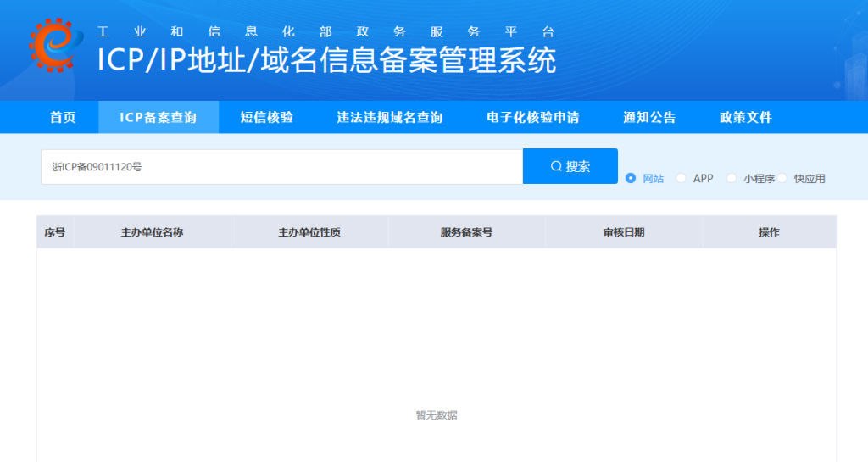Viewport: 868px width, 462px height.
Task: Click the MIIT gear logo icon
Action: (x=55, y=47)
